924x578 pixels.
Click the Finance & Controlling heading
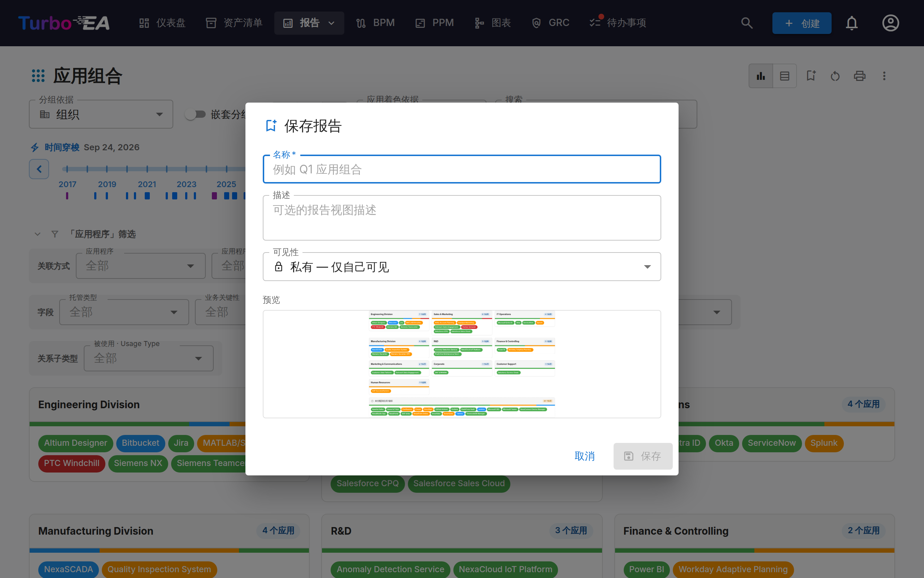676,531
